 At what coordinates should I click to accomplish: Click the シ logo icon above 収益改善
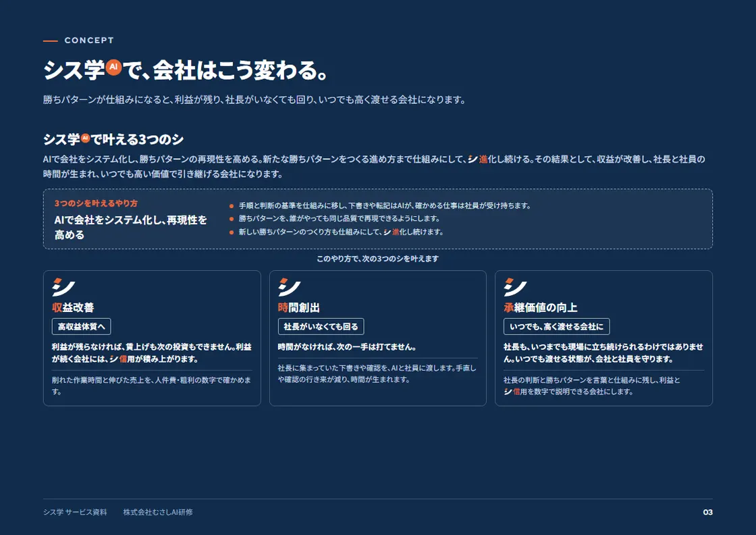[63, 287]
